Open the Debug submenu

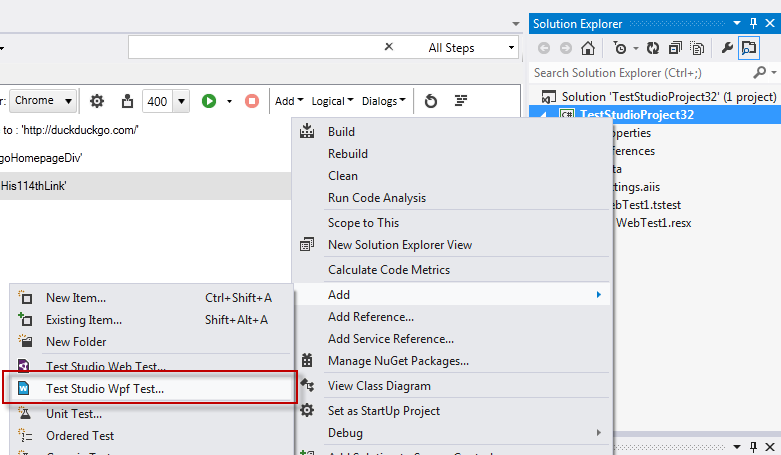coord(451,433)
